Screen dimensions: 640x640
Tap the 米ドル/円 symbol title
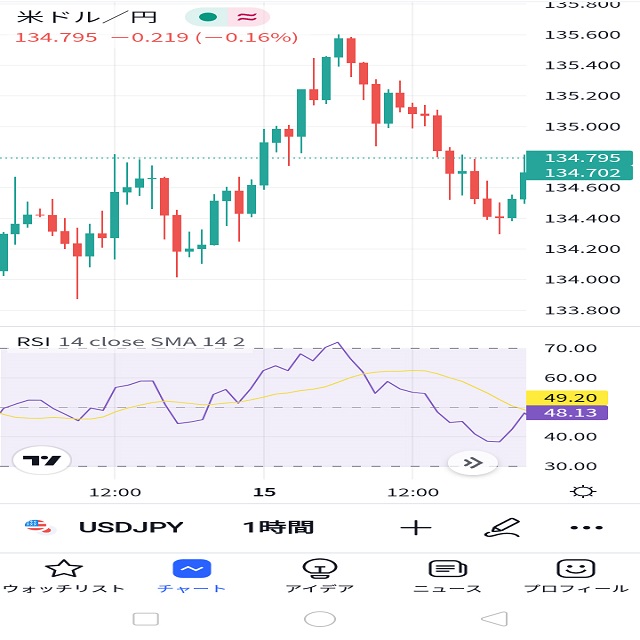[x=87, y=17]
